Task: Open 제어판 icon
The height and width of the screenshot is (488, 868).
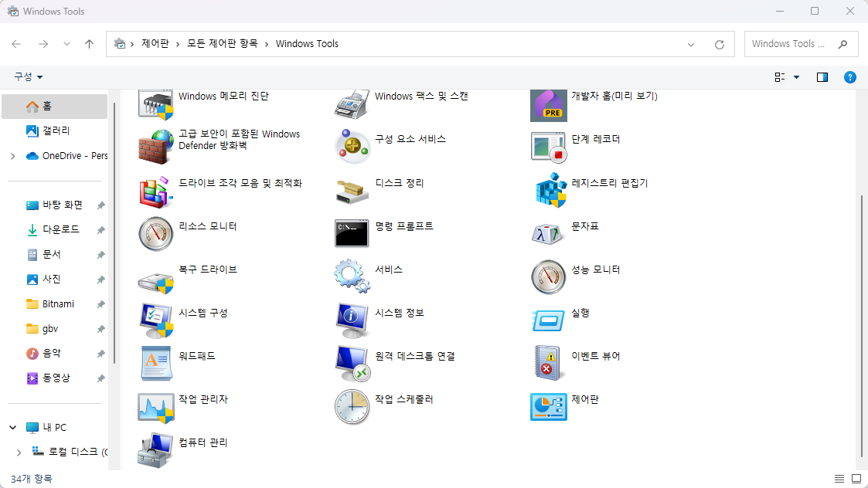Action: [x=549, y=407]
